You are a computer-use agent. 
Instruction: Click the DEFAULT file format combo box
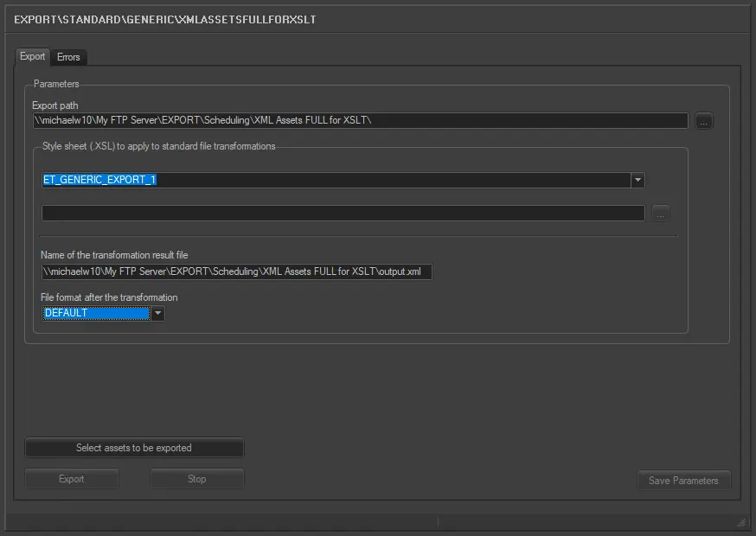point(96,313)
